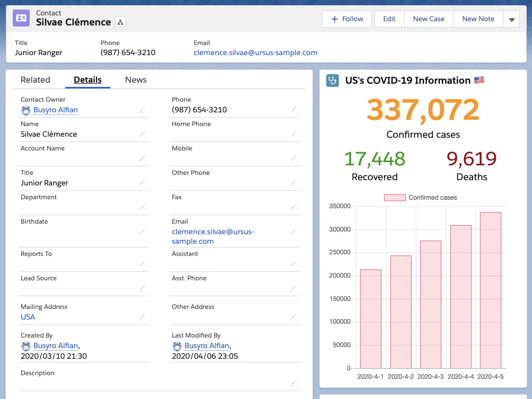Click the email address link in the Details tab
This screenshot has width=532, height=399.
click(213, 236)
